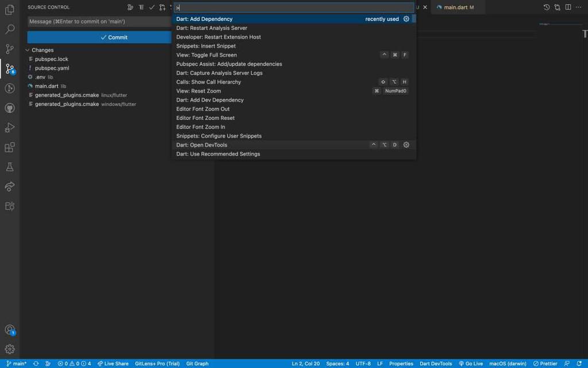The height and width of the screenshot is (368, 588).
Task: Click the refresh icon in Source Control toolbar
Action: (163, 7)
